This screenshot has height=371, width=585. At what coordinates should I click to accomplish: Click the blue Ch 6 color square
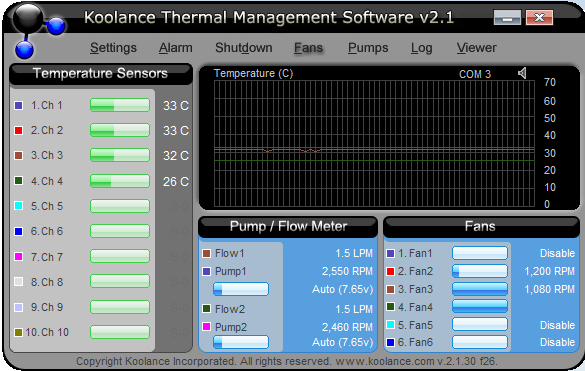click(x=18, y=231)
